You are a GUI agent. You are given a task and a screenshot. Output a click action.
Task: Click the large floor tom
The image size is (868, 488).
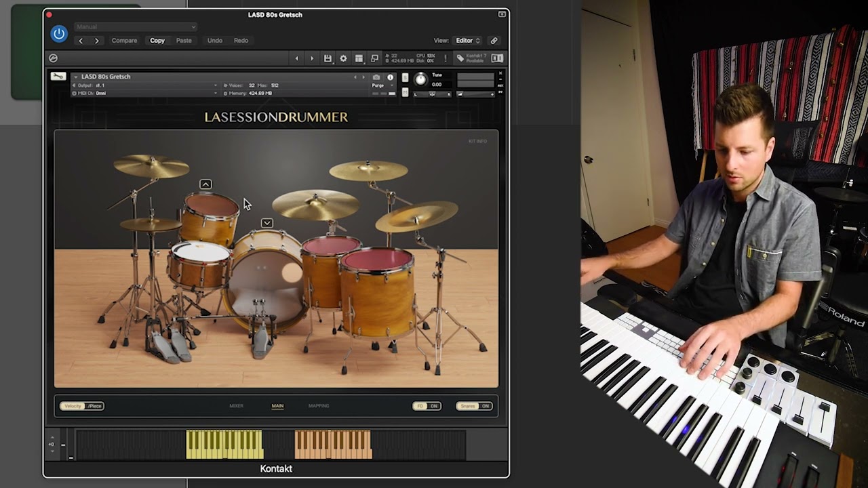point(377,292)
